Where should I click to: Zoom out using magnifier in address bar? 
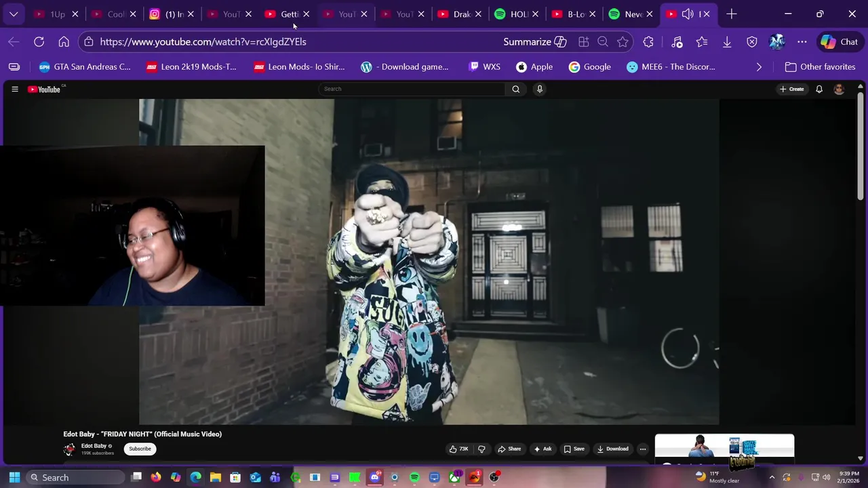tap(603, 42)
